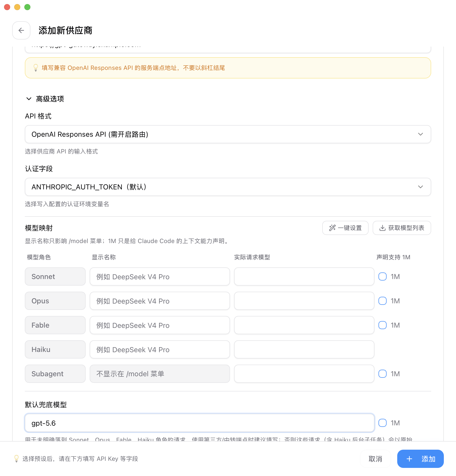Viewport: 456px width, 476px height.
Task: Click the partially visible endpoint URL field
Action: coord(228,50)
